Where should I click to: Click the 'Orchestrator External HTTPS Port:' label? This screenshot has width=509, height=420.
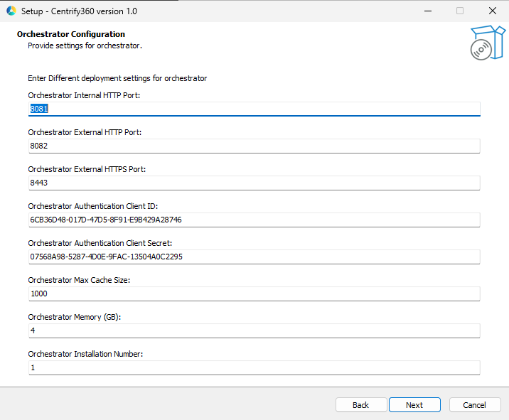[87, 169]
